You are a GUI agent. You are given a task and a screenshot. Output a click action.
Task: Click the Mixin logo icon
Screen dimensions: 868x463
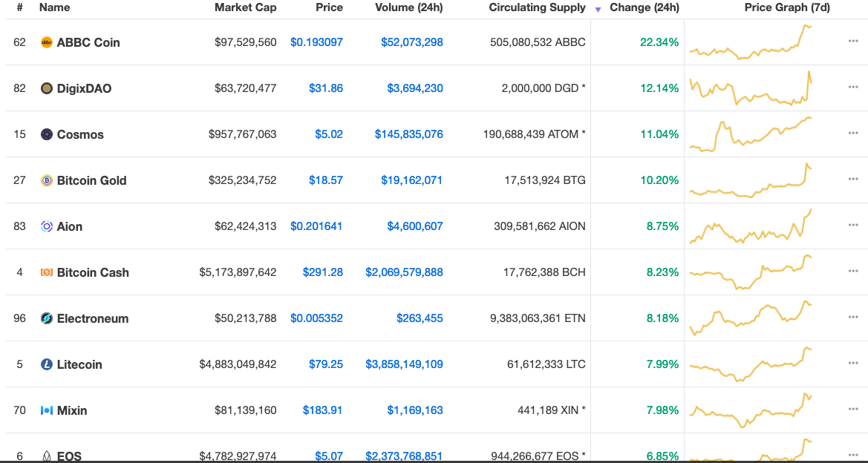click(x=47, y=410)
